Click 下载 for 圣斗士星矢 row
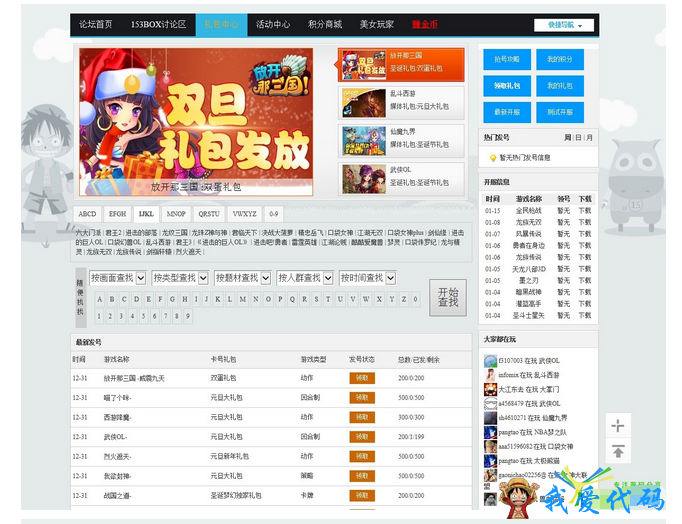Screen dimensions: 682x524 click(585, 315)
